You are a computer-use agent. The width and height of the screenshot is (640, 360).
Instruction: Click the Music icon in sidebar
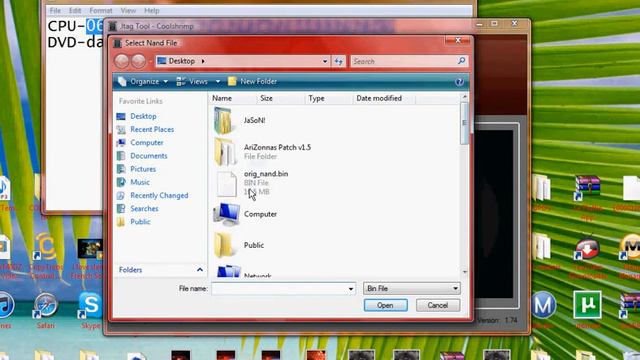point(121,182)
